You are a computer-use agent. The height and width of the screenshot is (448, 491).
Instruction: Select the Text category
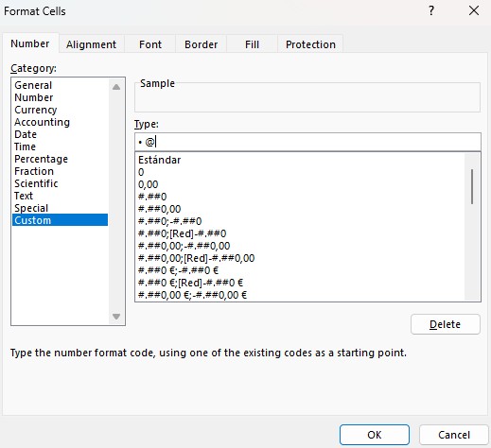coord(60,196)
